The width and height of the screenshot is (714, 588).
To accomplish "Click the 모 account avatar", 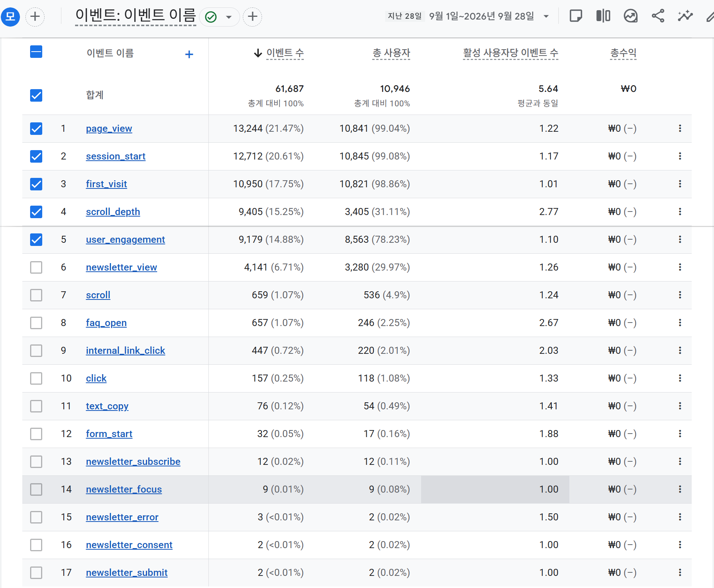I will click(x=10, y=16).
